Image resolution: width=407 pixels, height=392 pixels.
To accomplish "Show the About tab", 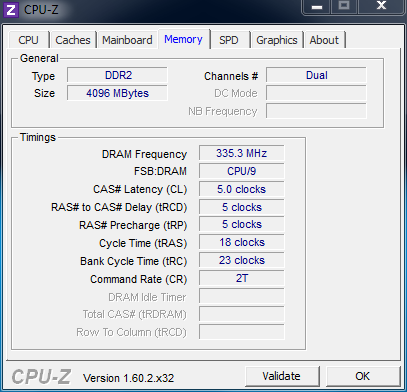I will pos(324,40).
